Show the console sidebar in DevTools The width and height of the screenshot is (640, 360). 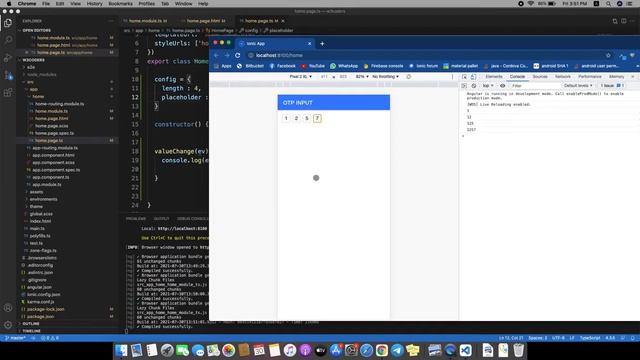tap(464, 86)
